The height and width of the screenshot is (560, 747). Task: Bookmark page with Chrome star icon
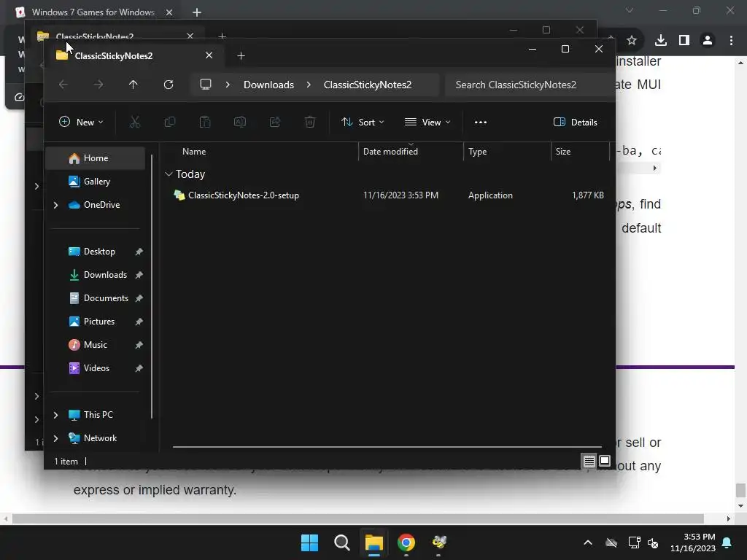click(632, 41)
